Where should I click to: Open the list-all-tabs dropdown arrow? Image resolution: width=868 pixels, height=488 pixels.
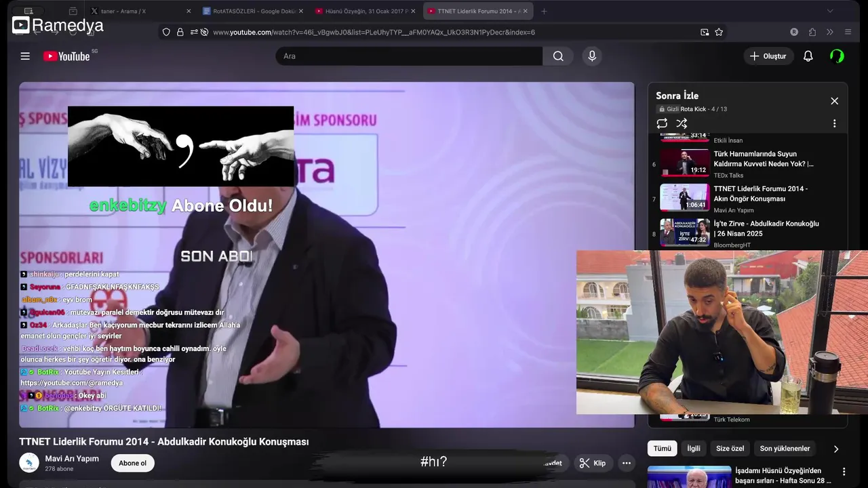(830, 11)
